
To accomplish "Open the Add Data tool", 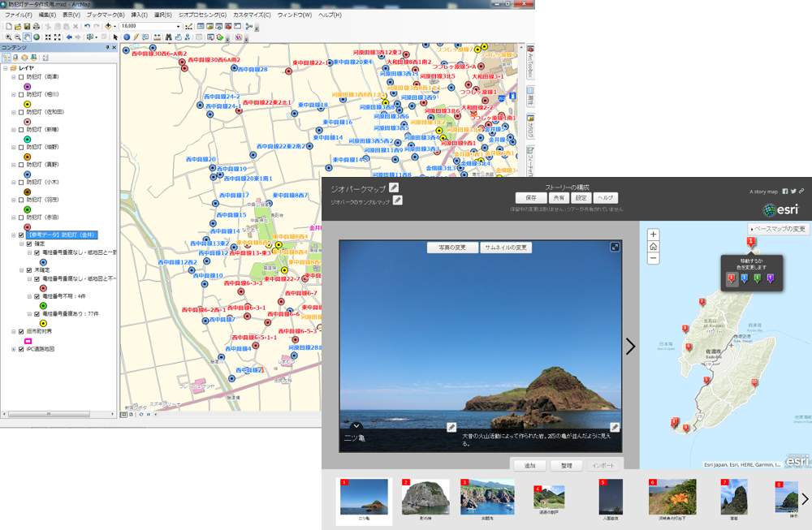I will point(108,26).
